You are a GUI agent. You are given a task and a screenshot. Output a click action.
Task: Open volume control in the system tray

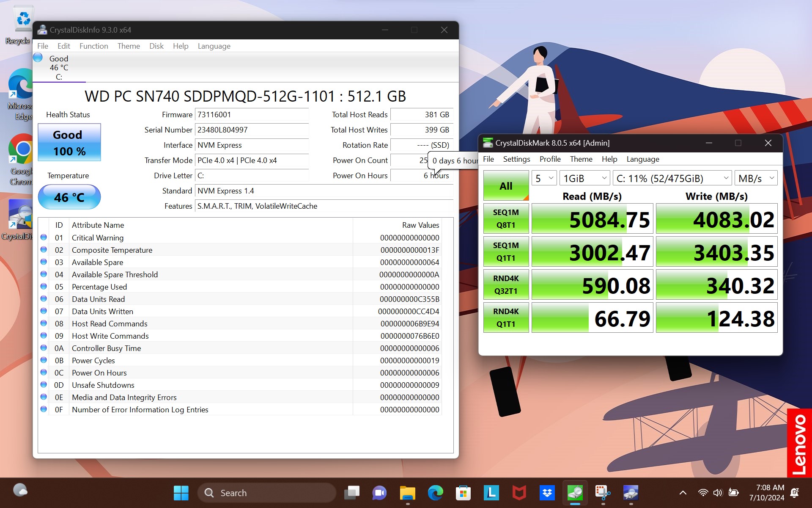[x=718, y=493]
